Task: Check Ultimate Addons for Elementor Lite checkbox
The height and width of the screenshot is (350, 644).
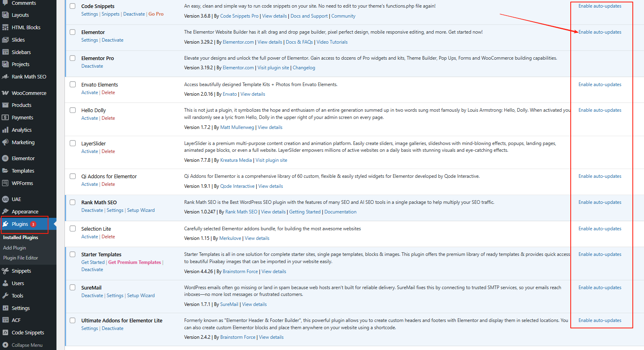Action: click(x=72, y=320)
